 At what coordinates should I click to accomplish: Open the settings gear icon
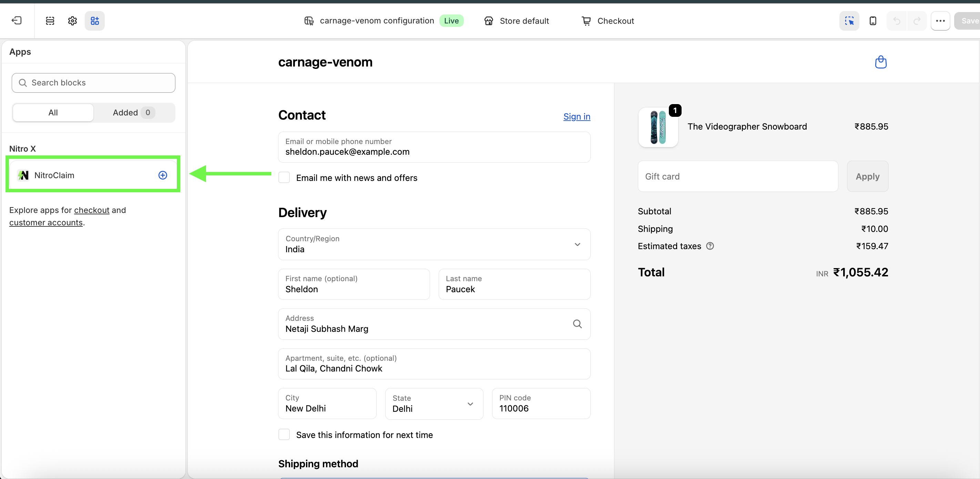[72, 21]
